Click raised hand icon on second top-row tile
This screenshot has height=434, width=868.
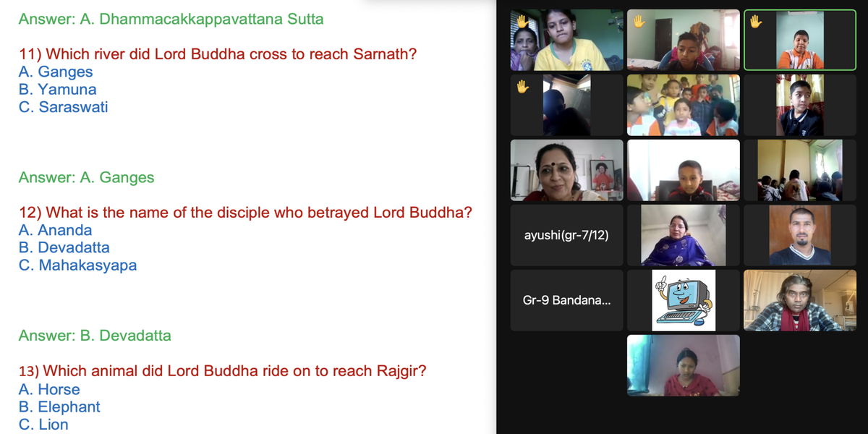click(x=639, y=22)
